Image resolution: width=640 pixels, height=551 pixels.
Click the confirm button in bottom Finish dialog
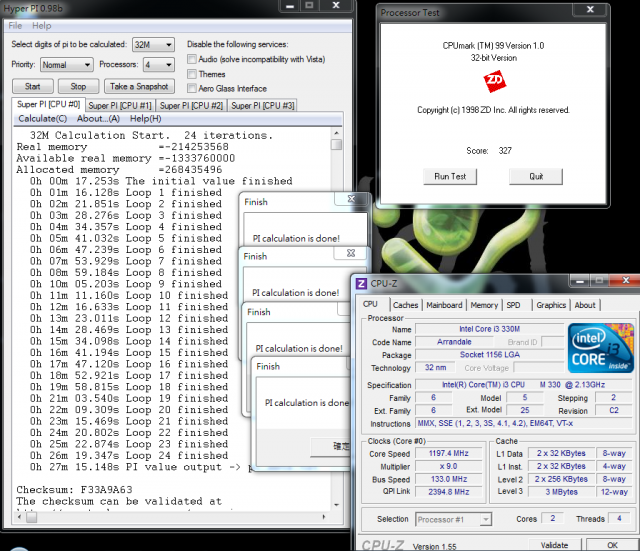point(331,447)
